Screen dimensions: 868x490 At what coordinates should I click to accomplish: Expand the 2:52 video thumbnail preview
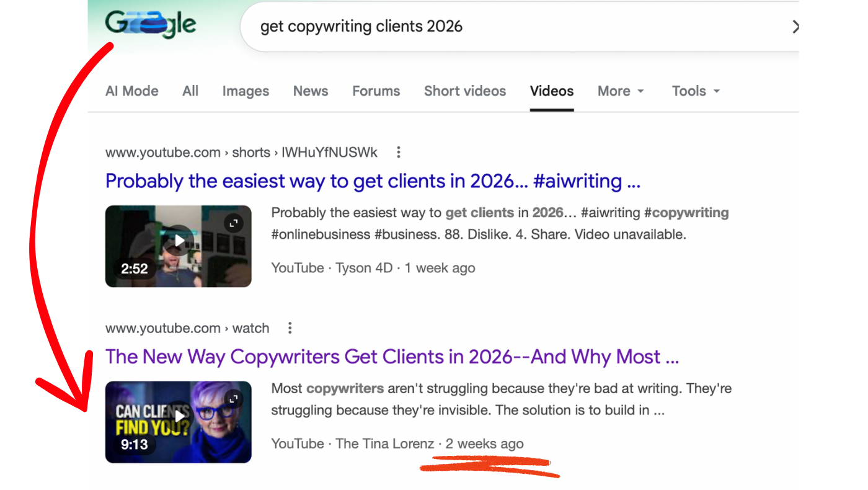click(234, 223)
